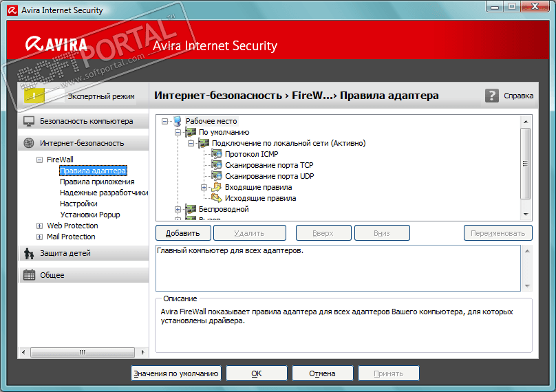Expand the Входящие правила node
556x392 pixels.
click(x=204, y=188)
